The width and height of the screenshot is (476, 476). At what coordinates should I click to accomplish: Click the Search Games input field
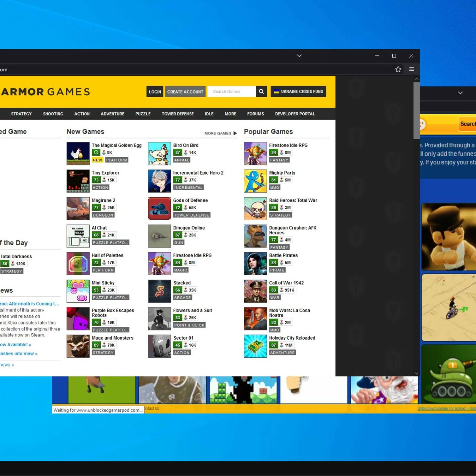(x=232, y=92)
